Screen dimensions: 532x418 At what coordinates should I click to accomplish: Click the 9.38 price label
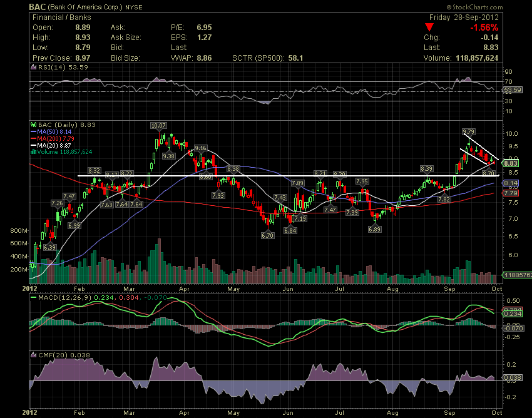[x=168, y=156]
